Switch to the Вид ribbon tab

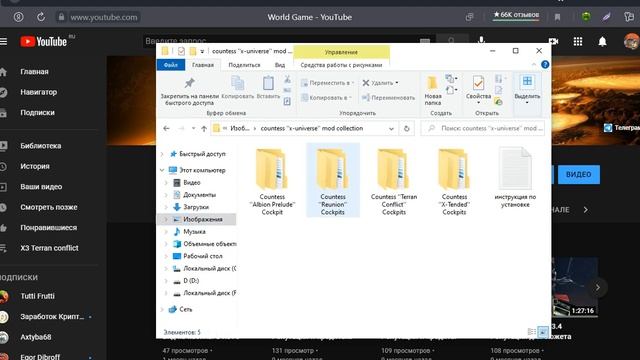280,65
